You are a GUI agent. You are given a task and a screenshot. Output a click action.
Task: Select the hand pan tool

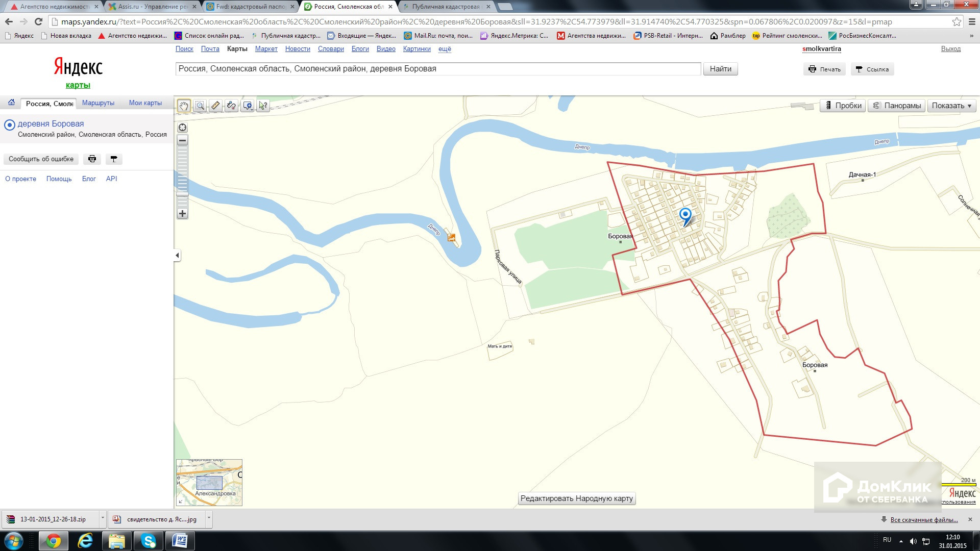[184, 106]
